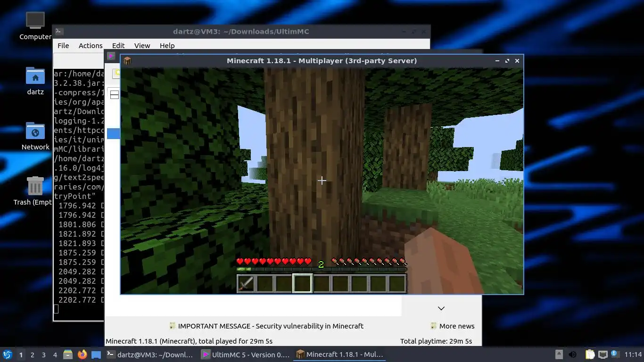Click the taskbar clock showing 11:14
The image size is (644, 362).
pos(633,354)
